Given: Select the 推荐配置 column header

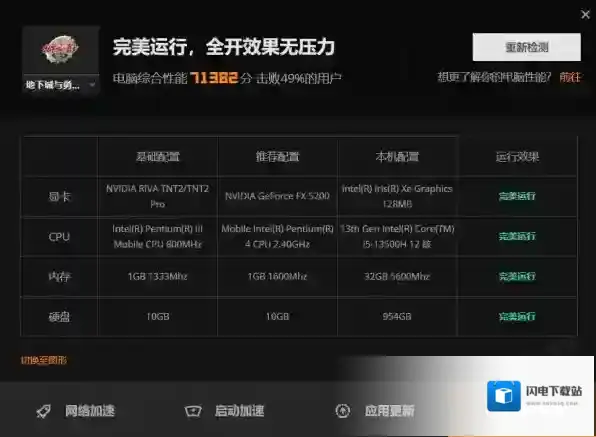Looking at the screenshot, I should tap(277, 157).
